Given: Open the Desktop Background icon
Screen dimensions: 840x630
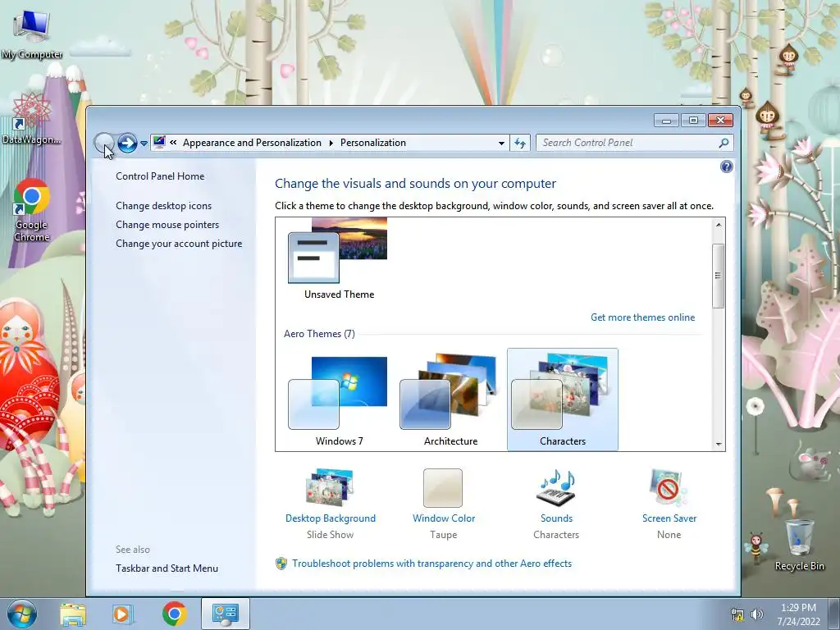Looking at the screenshot, I should [x=330, y=487].
